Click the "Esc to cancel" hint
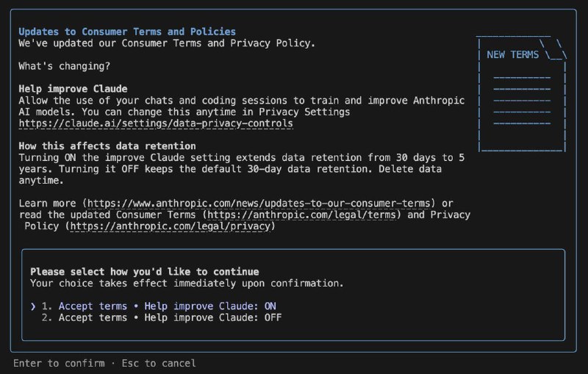 point(159,363)
